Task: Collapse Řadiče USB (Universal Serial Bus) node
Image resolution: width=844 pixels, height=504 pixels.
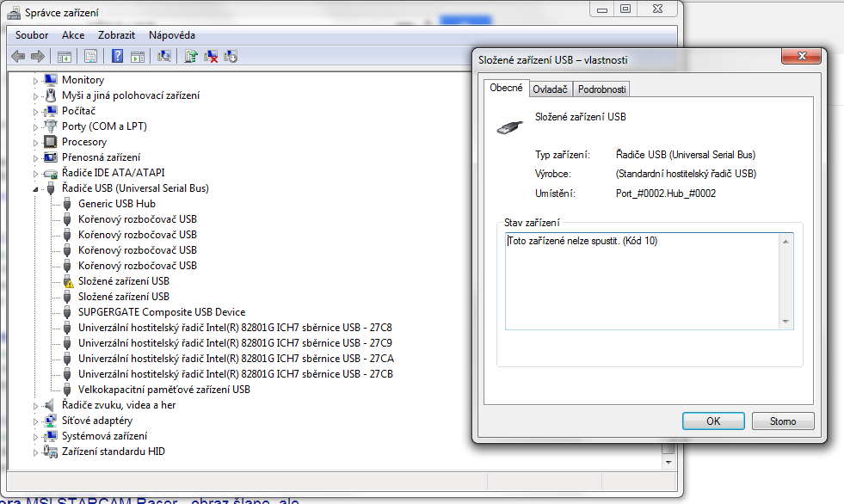Action: pyautogui.click(x=35, y=189)
